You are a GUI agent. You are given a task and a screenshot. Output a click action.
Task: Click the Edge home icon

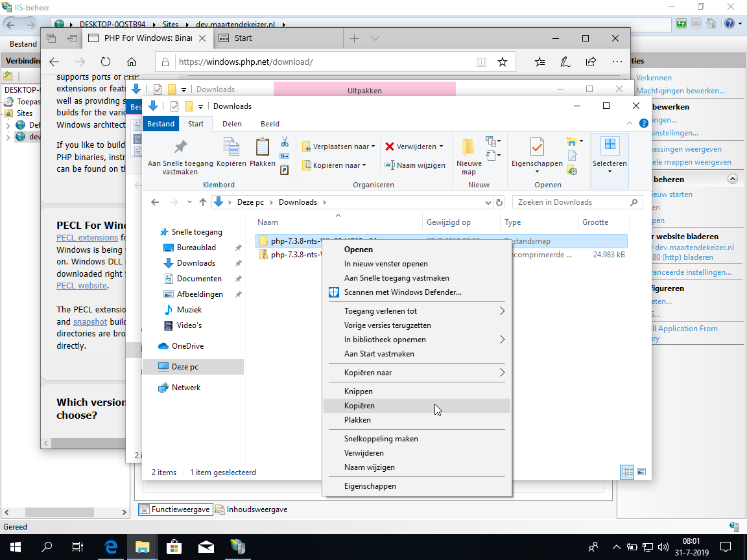pyautogui.click(x=132, y=62)
